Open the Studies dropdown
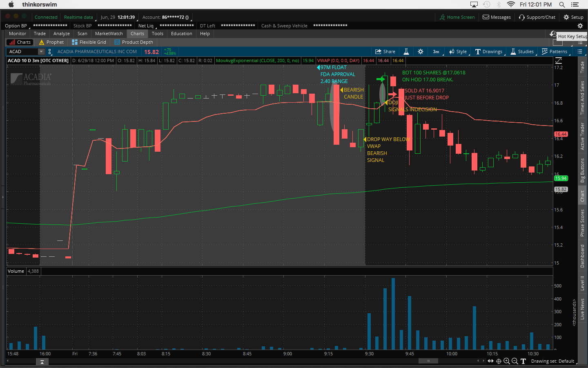 click(523, 52)
